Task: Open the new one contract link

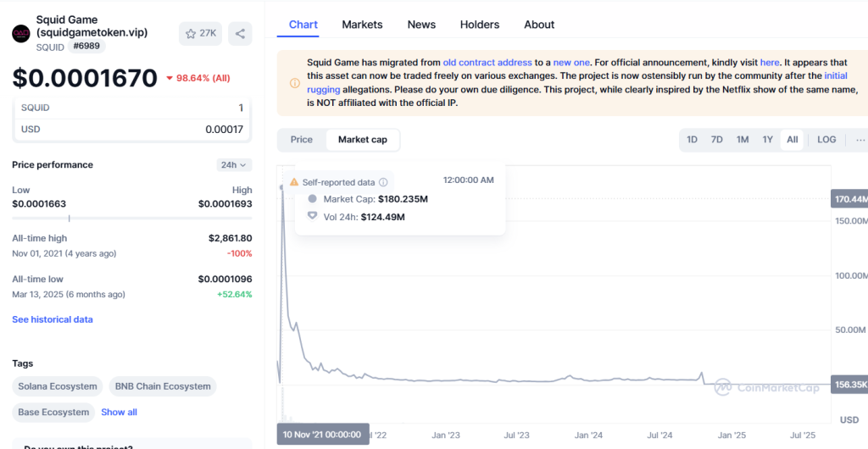Action: [x=571, y=63]
